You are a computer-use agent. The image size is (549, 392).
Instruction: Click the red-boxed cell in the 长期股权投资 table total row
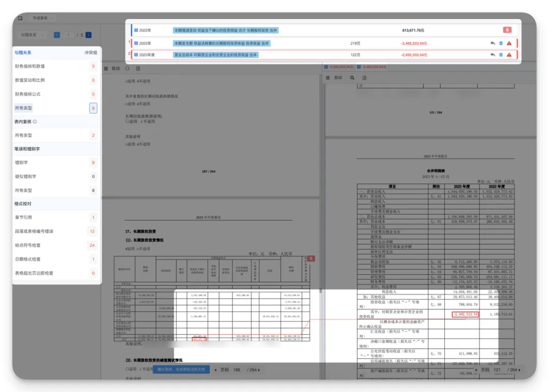199,339
